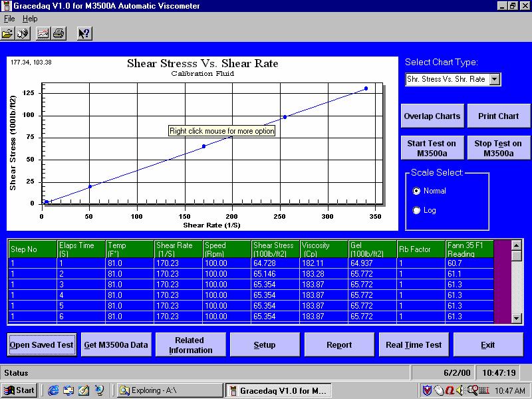Click the gel cell 64.937
The height and width of the screenshot is (399, 532).
click(372, 263)
